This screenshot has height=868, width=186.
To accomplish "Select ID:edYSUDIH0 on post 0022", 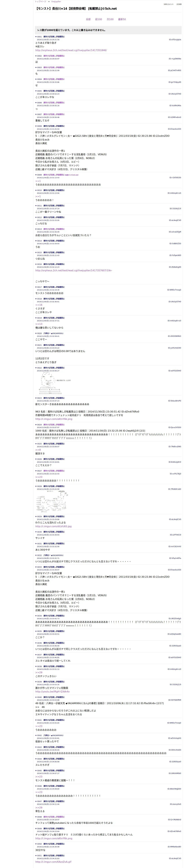I will pyautogui.click(x=175, y=371).
